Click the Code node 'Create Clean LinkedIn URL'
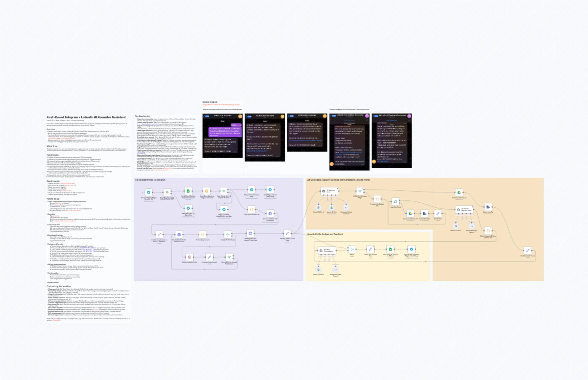Image resolution: width=588 pixels, height=380 pixels. [x=251, y=210]
